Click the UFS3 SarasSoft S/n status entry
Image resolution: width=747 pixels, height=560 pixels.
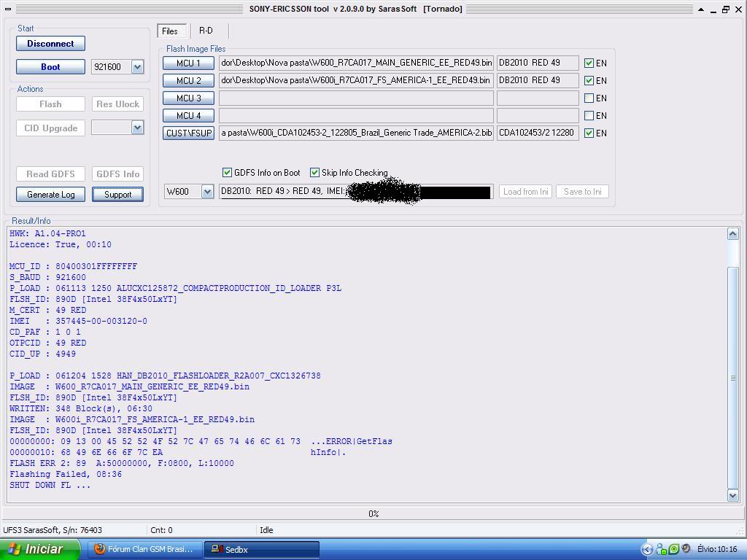click(53, 530)
